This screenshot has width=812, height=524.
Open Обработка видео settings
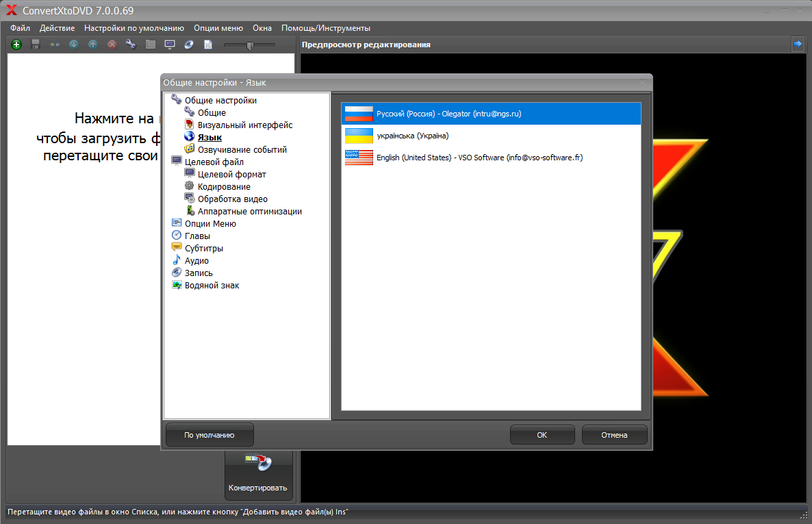[x=233, y=199]
